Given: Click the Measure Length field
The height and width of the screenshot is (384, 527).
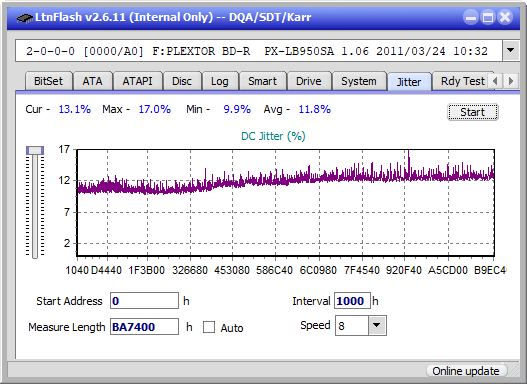Looking at the screenshot, I should [x=144, y=327].
